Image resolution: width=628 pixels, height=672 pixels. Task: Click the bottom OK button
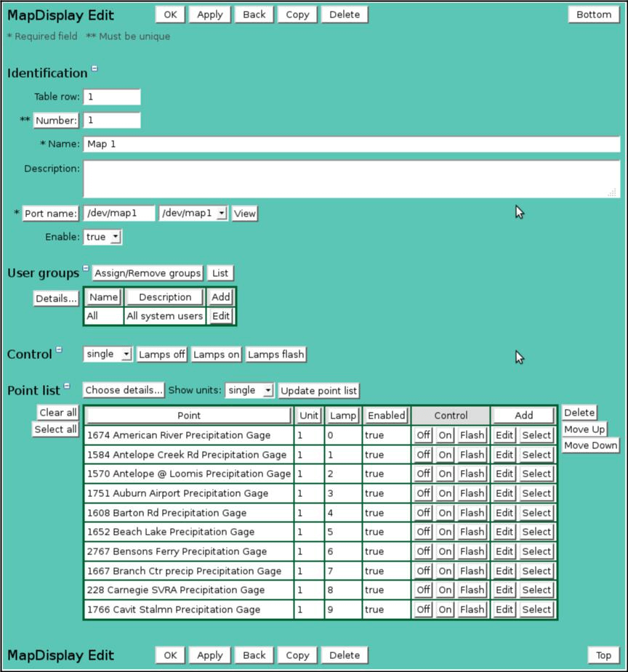coord(170,655)
